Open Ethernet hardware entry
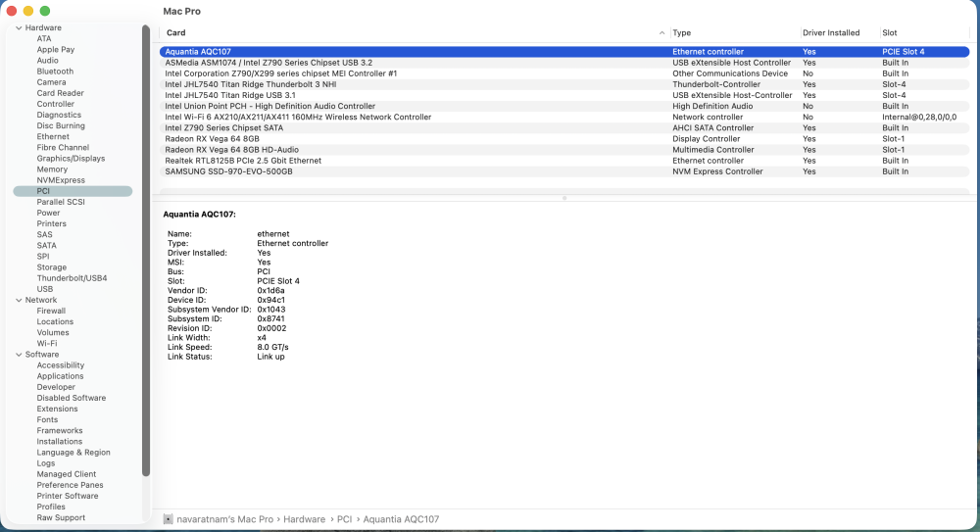 [x=53, y=137]
